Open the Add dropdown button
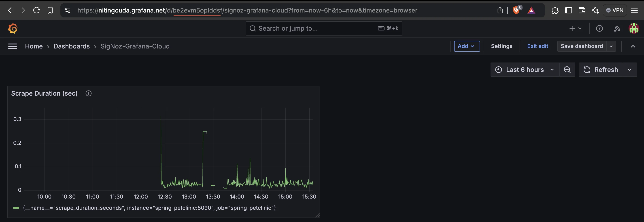 pyautogui.click(x=467, y=46)
